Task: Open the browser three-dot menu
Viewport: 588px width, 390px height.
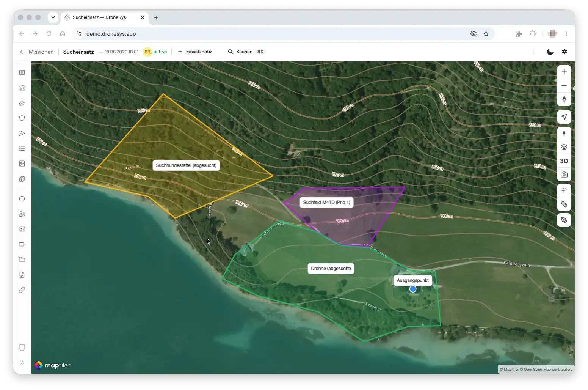Action: click(x=566, y=34)
